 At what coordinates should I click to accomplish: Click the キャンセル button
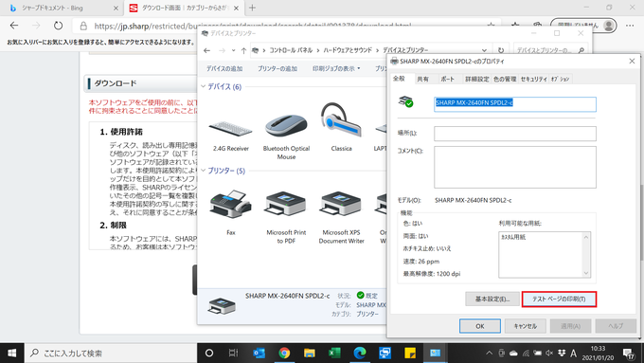(x=526, y=326)
